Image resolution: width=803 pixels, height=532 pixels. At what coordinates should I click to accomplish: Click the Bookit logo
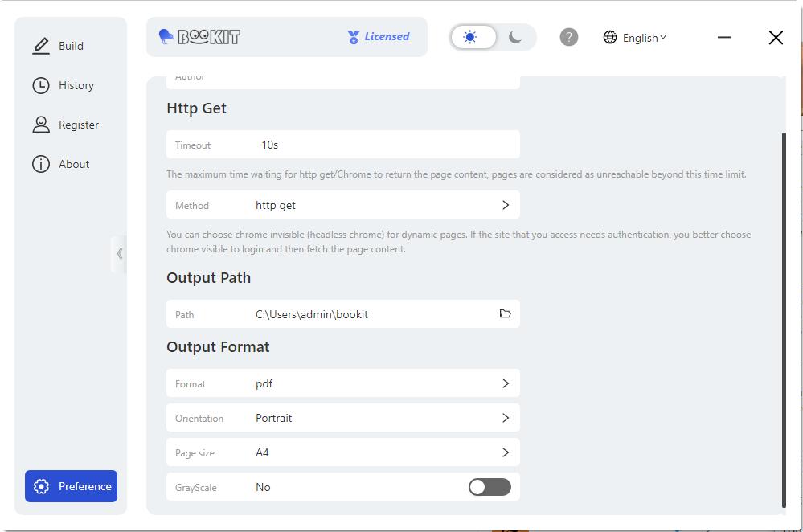(x=199, y=37)
